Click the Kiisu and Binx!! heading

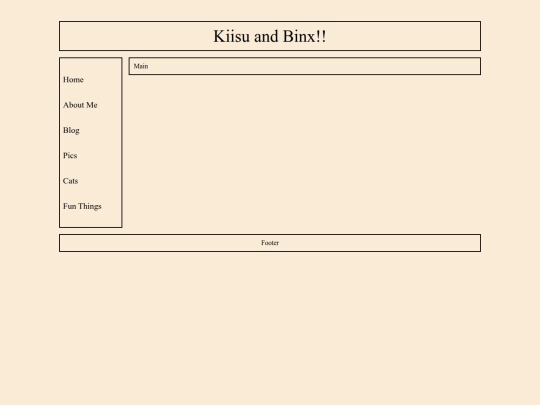[x=270, y=36]
